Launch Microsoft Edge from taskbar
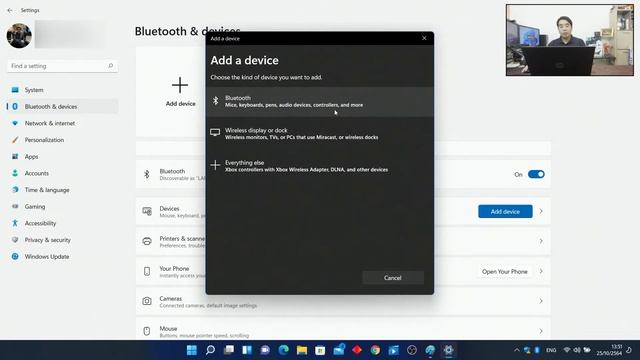640x360 pixels. pos(284,350)
